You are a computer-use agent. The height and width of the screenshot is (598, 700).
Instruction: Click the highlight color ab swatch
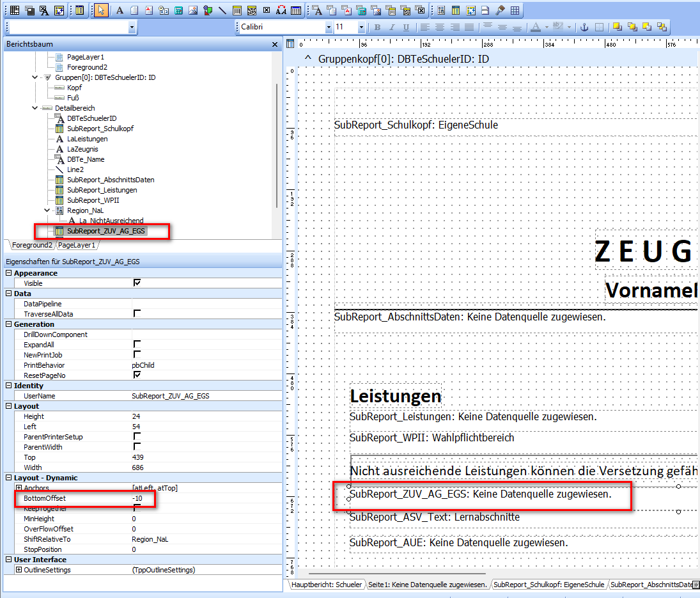[557, 28]
